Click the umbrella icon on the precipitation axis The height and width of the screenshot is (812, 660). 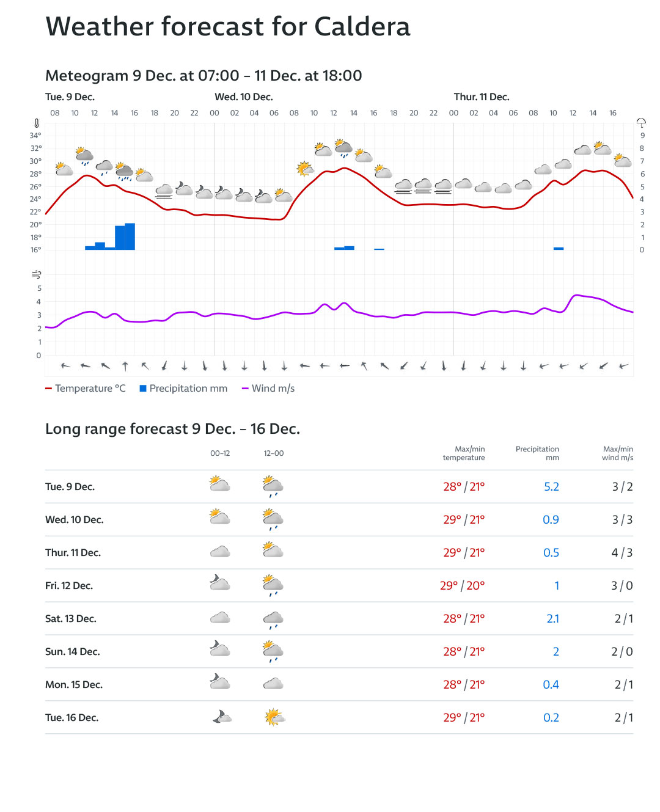[x=641, y=123]
